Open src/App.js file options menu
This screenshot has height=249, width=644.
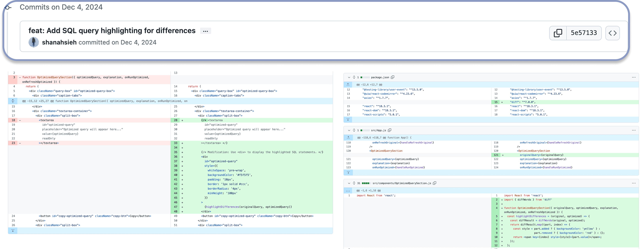[x=633, y=130]
